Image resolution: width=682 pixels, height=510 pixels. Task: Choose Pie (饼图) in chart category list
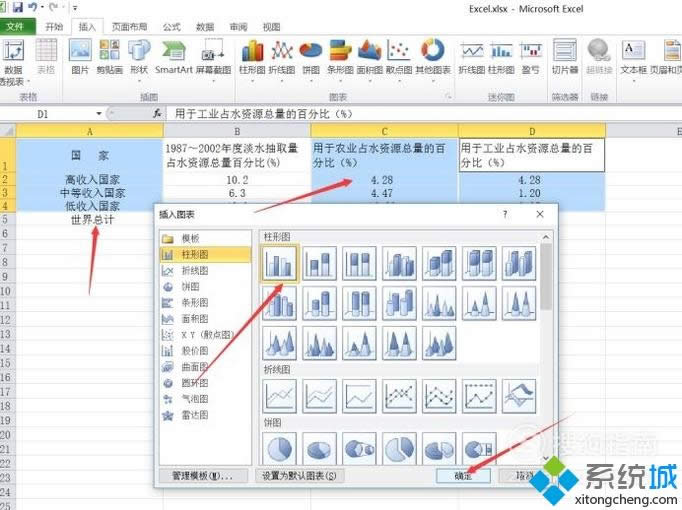(x=205, y=287)
